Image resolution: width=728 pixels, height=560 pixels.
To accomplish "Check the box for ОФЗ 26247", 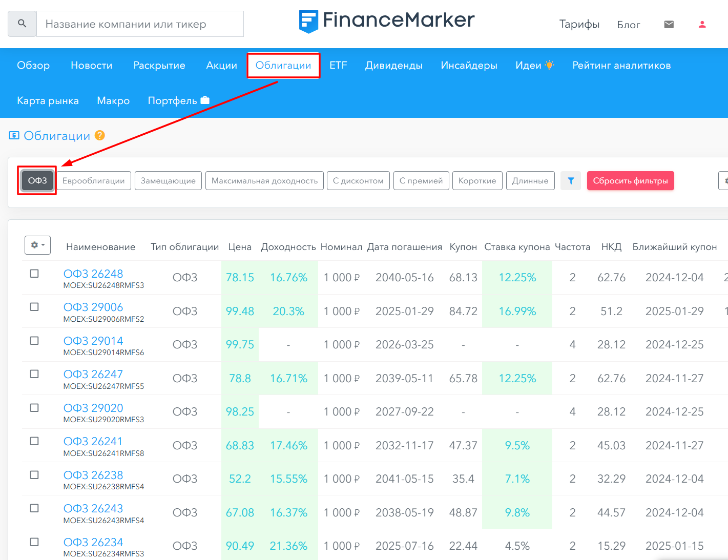I will point(34,374).
